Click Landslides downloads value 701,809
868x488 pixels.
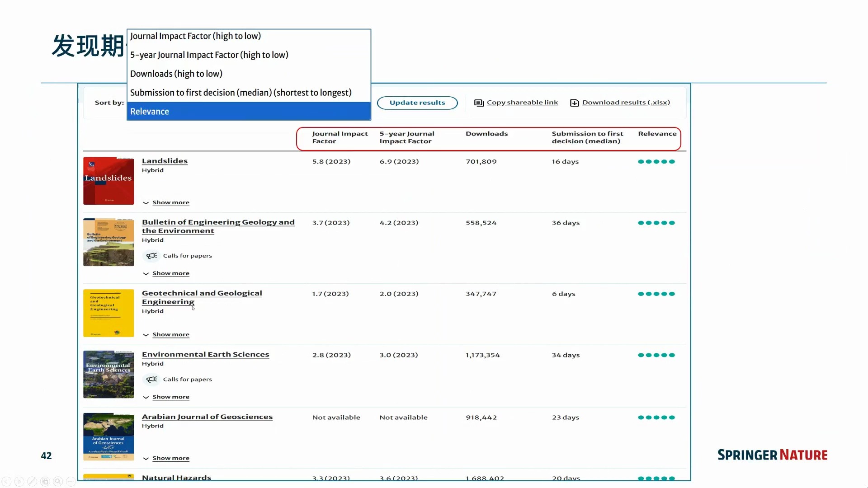[481, 162]
